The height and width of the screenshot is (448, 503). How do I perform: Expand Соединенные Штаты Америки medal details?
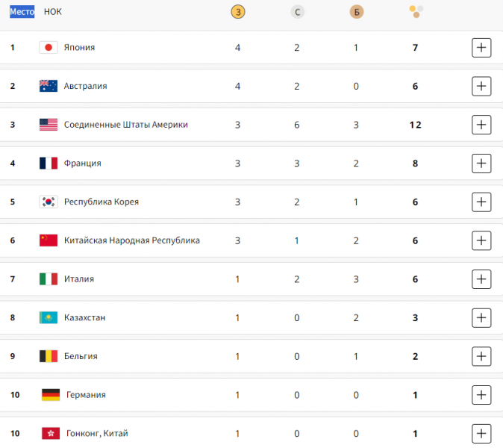click(481, 125)
